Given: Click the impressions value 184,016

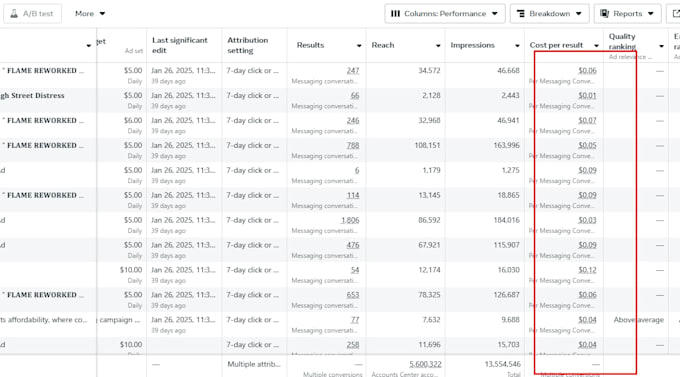Looking at the screenshot, I should click(506, 220).
